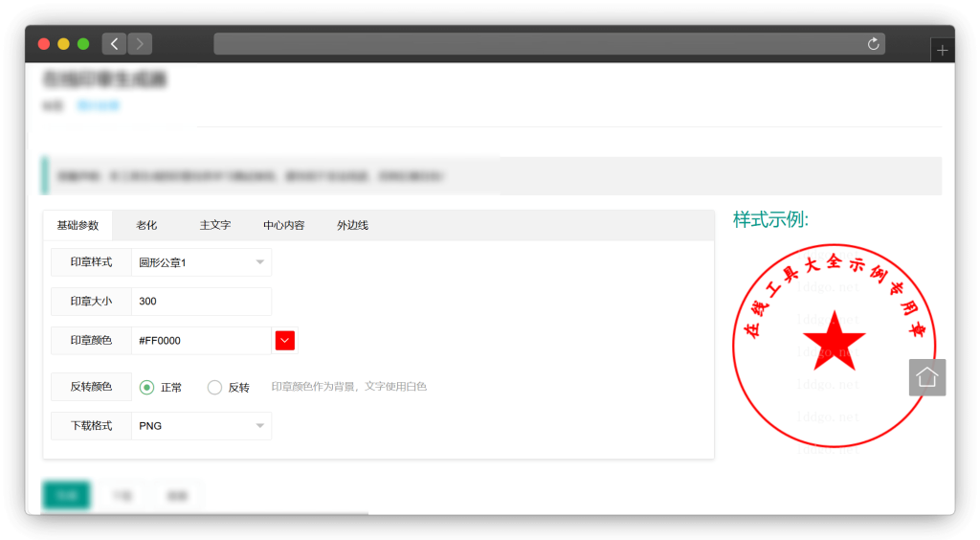Open the 下载格式 PNG dropdown

(201, 426)
